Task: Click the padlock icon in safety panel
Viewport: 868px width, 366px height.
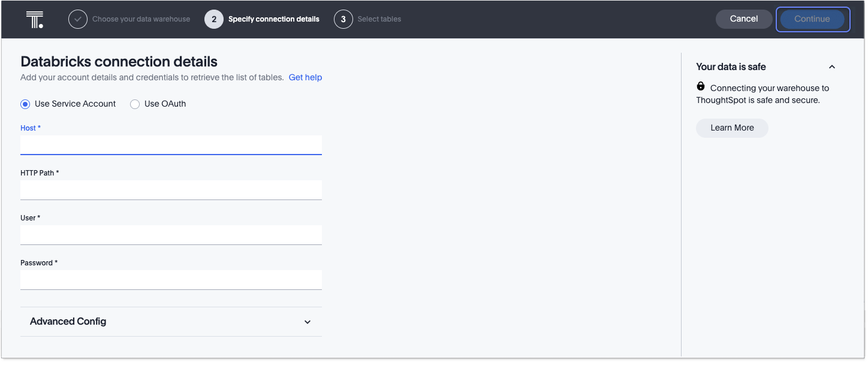Action: pos(701,87)
